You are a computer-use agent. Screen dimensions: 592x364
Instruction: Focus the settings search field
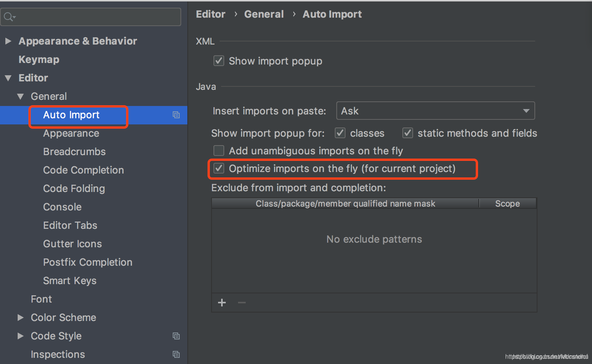(x=91, y=17)
